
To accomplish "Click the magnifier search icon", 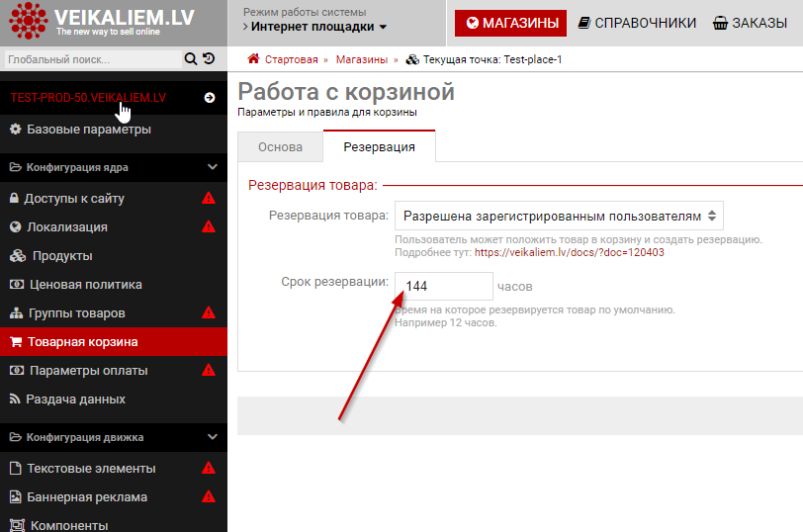I will point(191,59).
